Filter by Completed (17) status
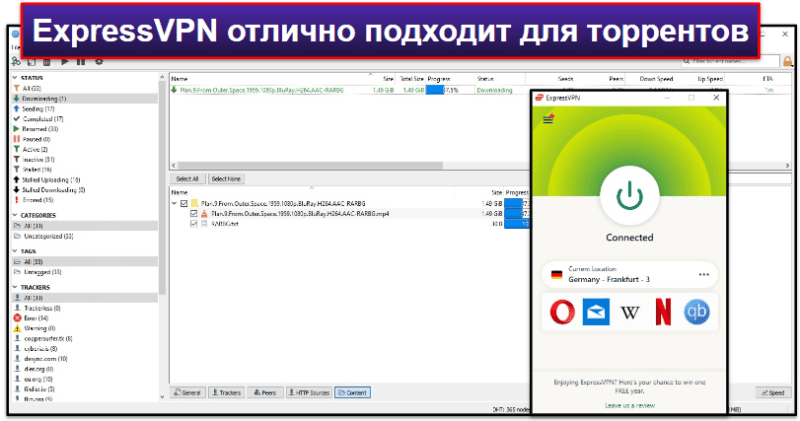Image resolution: width=800 pixels, height=421 pixels. pos(84,119)
